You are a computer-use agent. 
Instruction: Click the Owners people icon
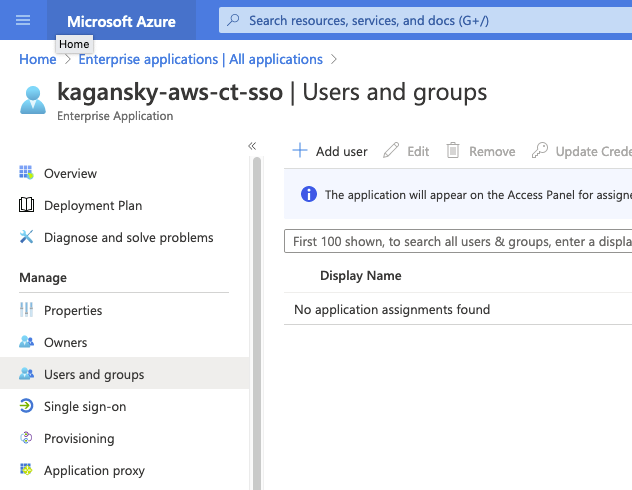(x=27, y=342)
